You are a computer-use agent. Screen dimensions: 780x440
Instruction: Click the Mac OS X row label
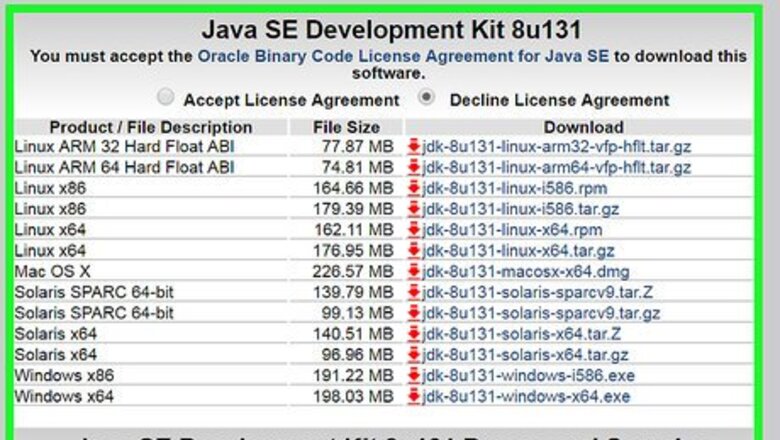point(52,272)
